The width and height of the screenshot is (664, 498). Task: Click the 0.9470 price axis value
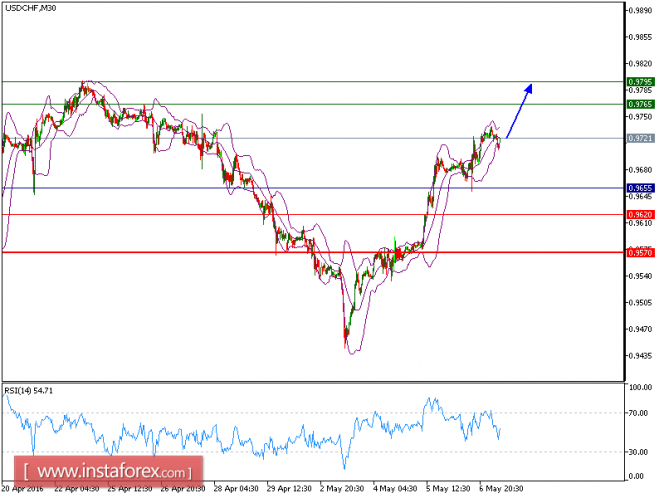(640, 329)
